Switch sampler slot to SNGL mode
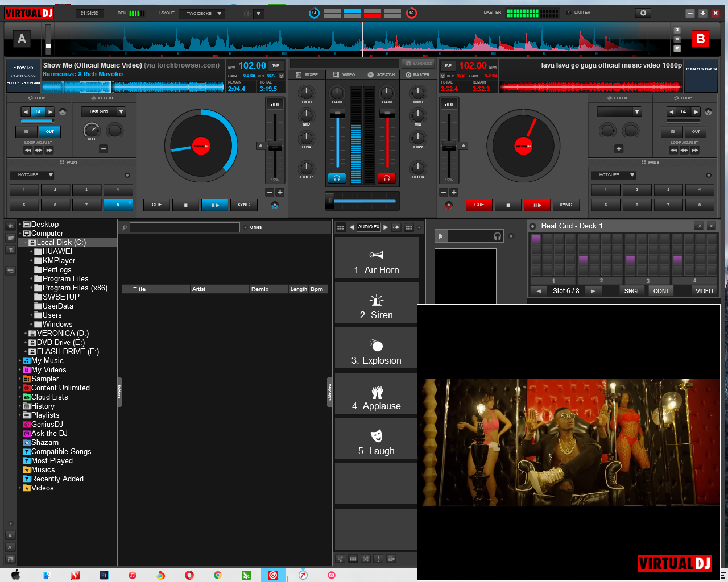Image resolution: width=728 pixels, height=582 pixels. point(632,290)
